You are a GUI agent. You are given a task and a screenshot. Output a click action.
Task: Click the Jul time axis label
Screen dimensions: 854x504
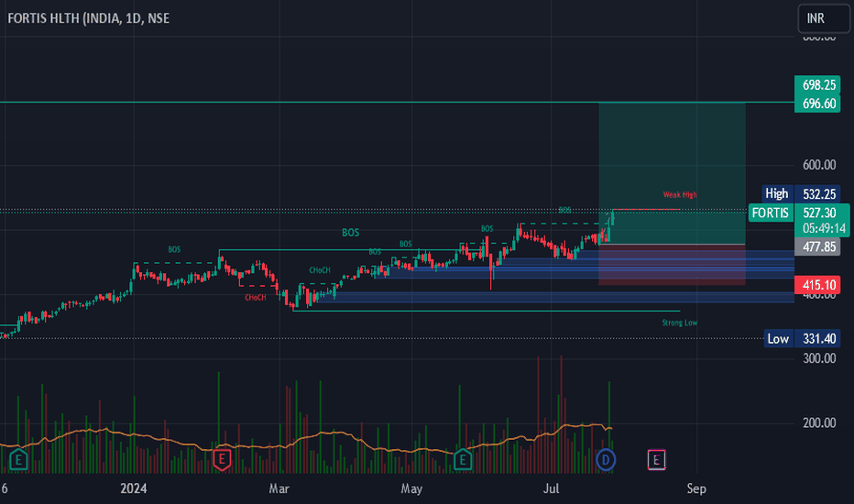[552, 488]
